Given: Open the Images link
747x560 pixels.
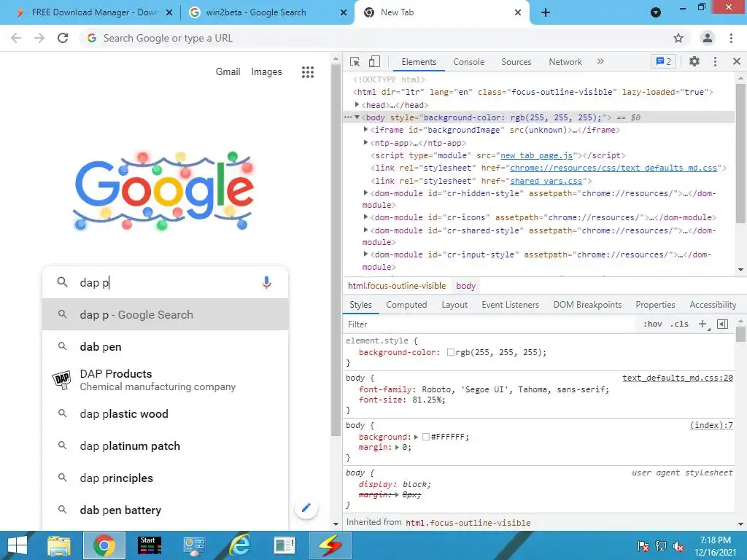Looking at the screenshot, I should point(266,72).
